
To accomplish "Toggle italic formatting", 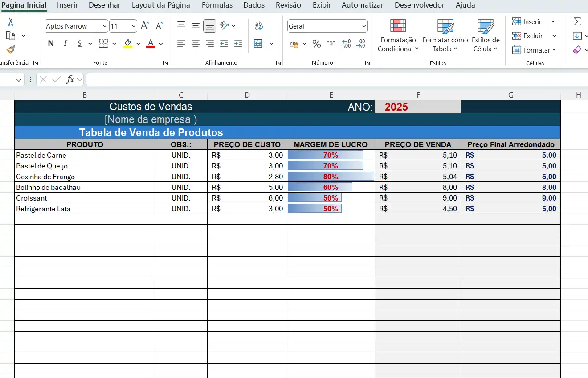I will tap(65, 43).
